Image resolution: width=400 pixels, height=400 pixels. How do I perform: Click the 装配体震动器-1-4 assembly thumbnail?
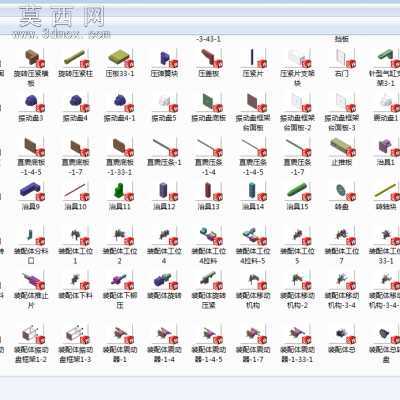[x=164, y=334]
